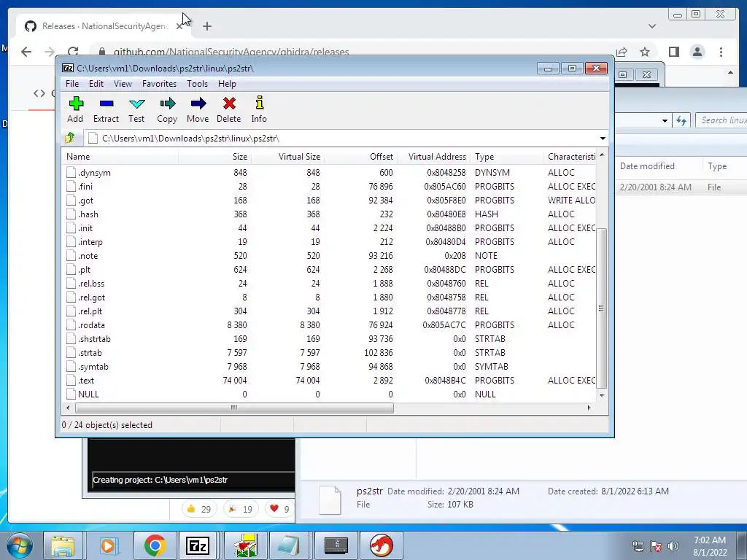Select the NULL section entry
Screen dimensions: 747x560
[329, 394]
